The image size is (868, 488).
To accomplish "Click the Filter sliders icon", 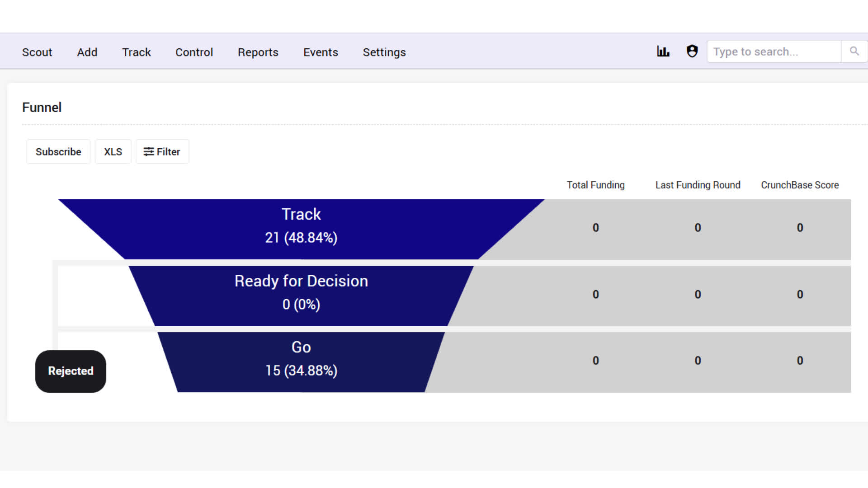I will coord(149,152).
